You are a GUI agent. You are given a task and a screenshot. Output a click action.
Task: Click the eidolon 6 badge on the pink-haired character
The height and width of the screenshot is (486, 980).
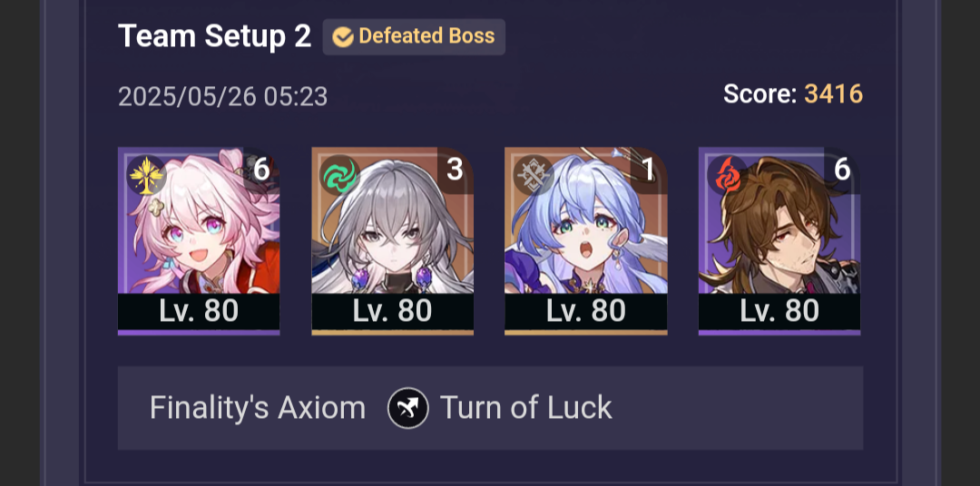[261, 170]
